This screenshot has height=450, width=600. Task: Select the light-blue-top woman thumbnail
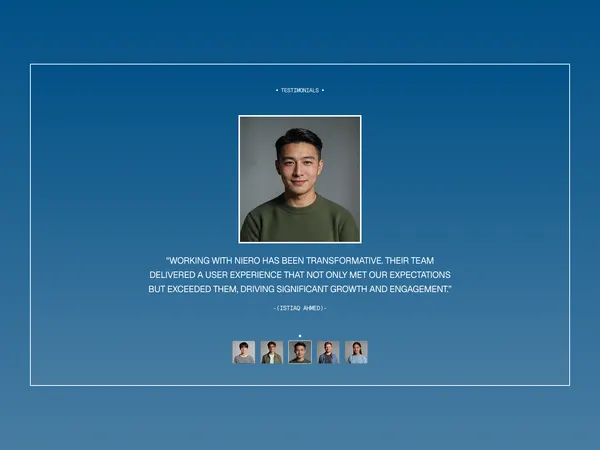click(x=356, y=352)
